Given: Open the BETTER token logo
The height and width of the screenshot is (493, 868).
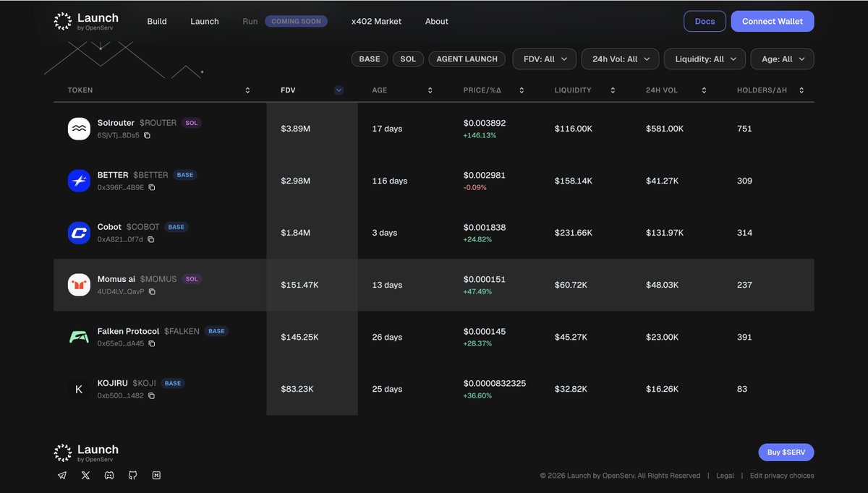Looking at the screenshot, I should point(79,181).
